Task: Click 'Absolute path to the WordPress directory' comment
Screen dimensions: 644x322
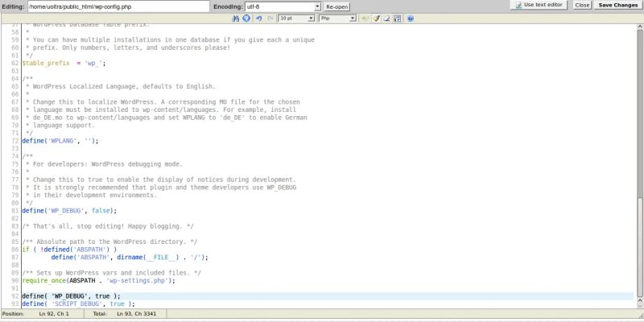Action: 109,242
